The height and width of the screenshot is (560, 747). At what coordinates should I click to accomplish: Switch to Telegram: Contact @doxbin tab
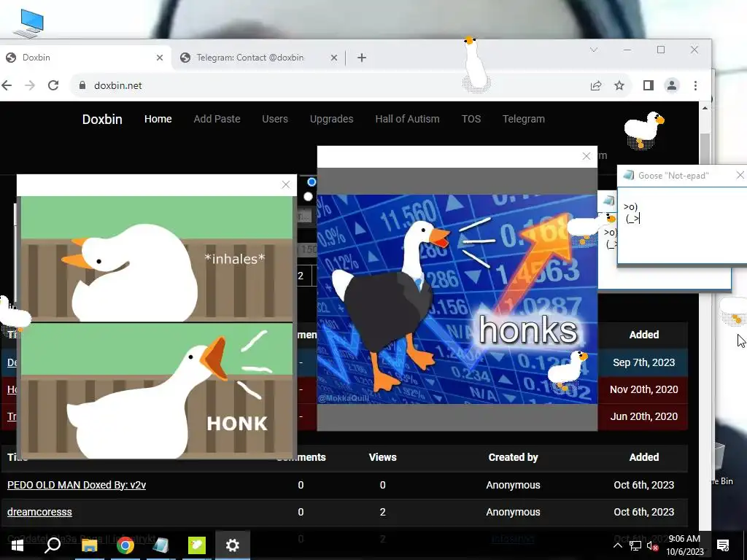(x=258, y=58)
